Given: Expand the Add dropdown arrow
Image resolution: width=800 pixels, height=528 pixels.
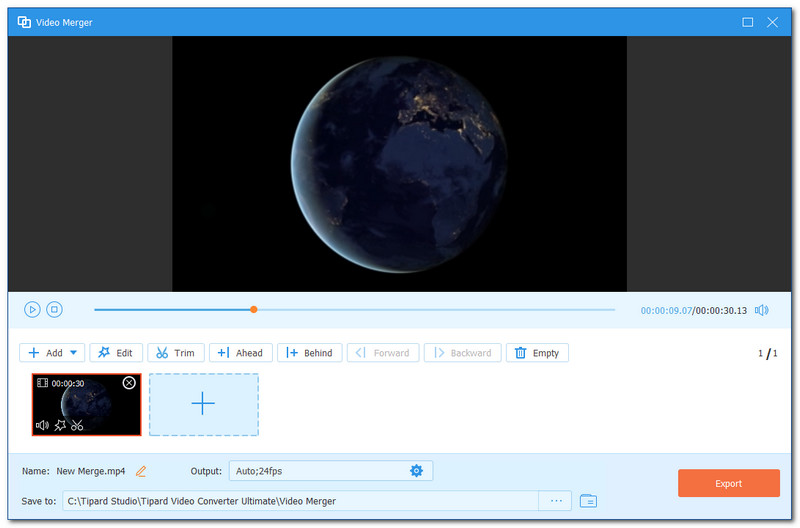Looking at the screenshot, I should click(x=74, y=353).
